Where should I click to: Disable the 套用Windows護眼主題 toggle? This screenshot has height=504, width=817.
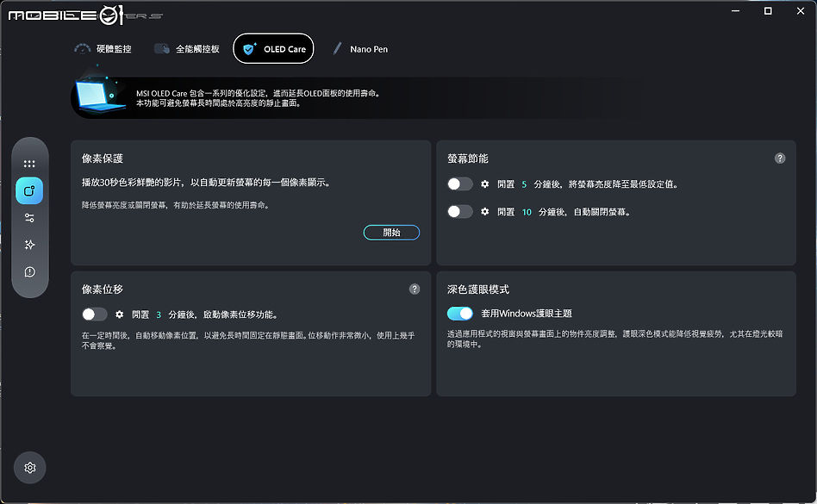461,313
